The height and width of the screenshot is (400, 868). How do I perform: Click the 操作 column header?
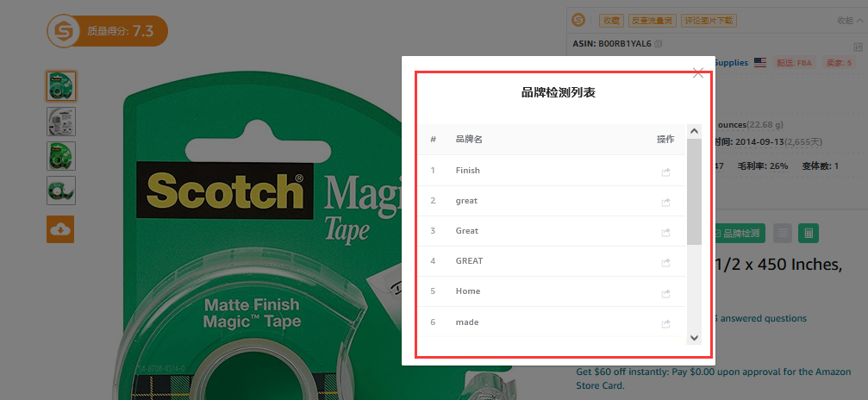tap(665, 139)
